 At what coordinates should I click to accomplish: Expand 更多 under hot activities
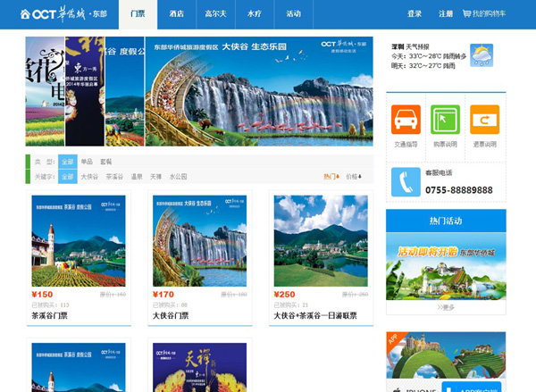click(x=446, y=307)
